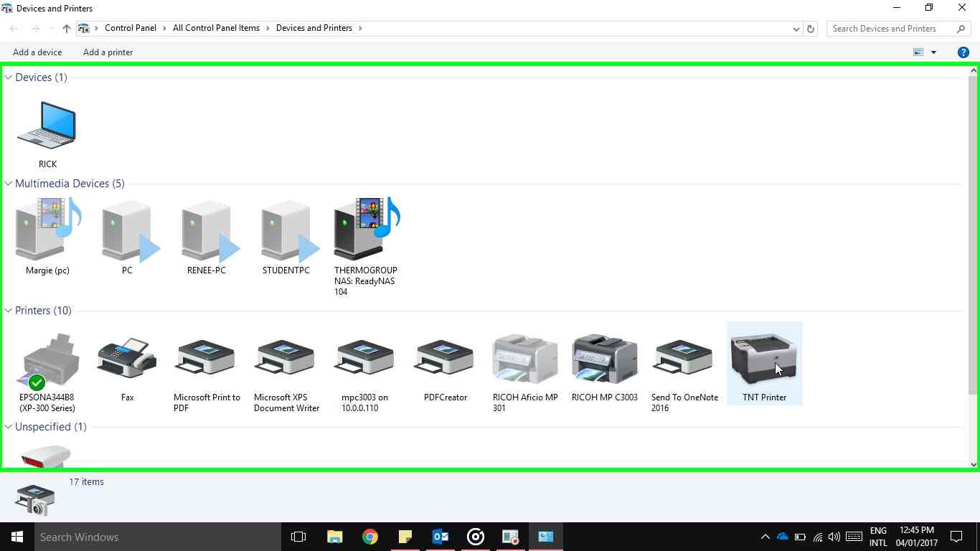
Task: Click Add a device
Action: click(x=37, y=52)
